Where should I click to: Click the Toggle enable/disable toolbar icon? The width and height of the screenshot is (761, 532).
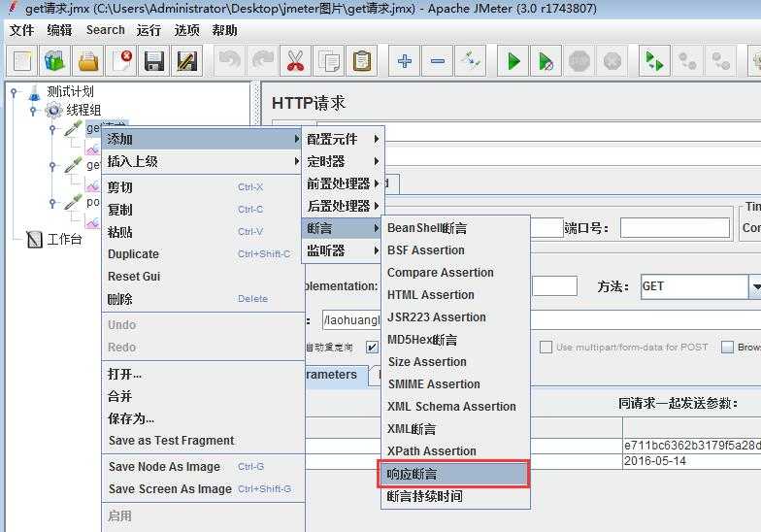click(470, 61)
